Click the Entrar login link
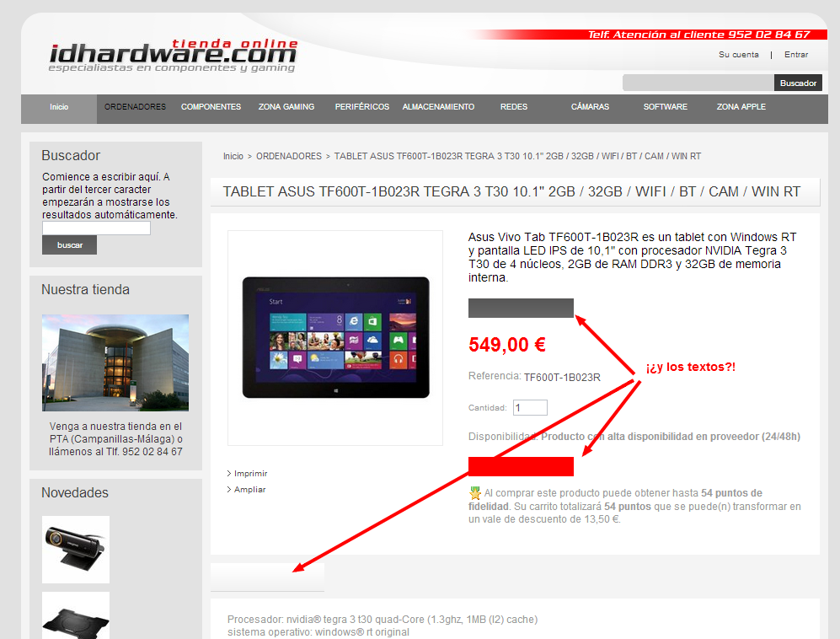The image size is (840, 639). (796, 55)
